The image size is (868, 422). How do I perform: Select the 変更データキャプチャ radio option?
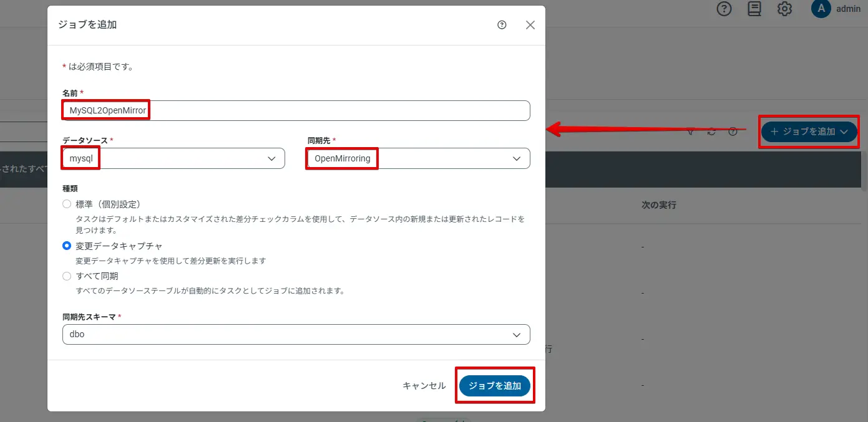coord(67,246)
